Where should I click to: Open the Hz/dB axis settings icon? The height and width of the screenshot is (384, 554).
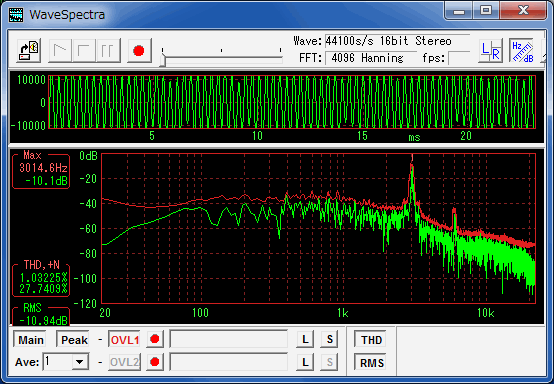click(522, 51)
